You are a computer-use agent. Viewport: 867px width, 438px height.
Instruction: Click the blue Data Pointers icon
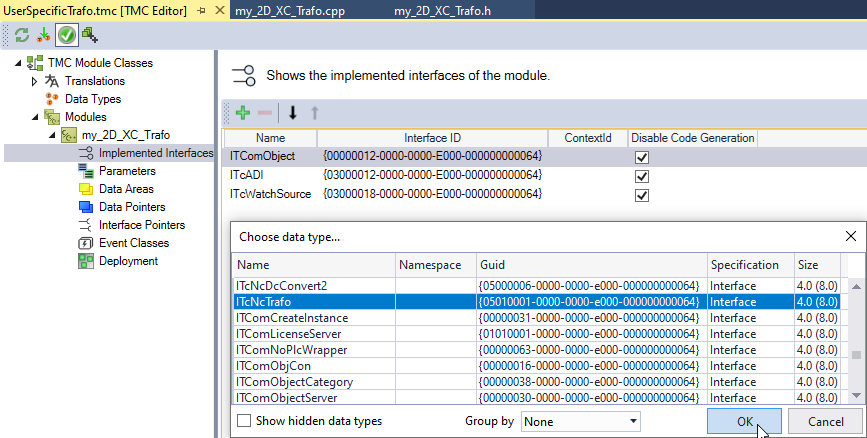[x=86, y=207]
